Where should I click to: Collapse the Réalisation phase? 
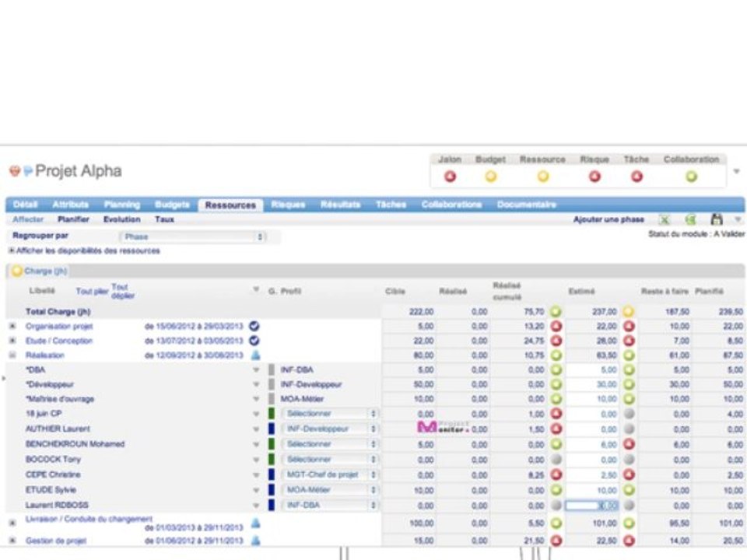pyautogui.click(x=13, y=355)
